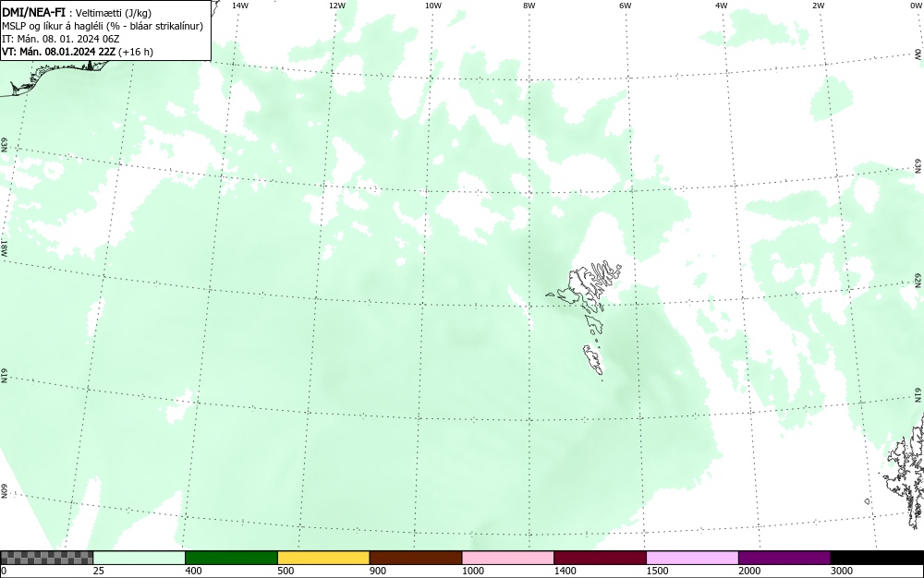Click the "8W" longitude label
The image size is (924, 578).
coord(529,6)
